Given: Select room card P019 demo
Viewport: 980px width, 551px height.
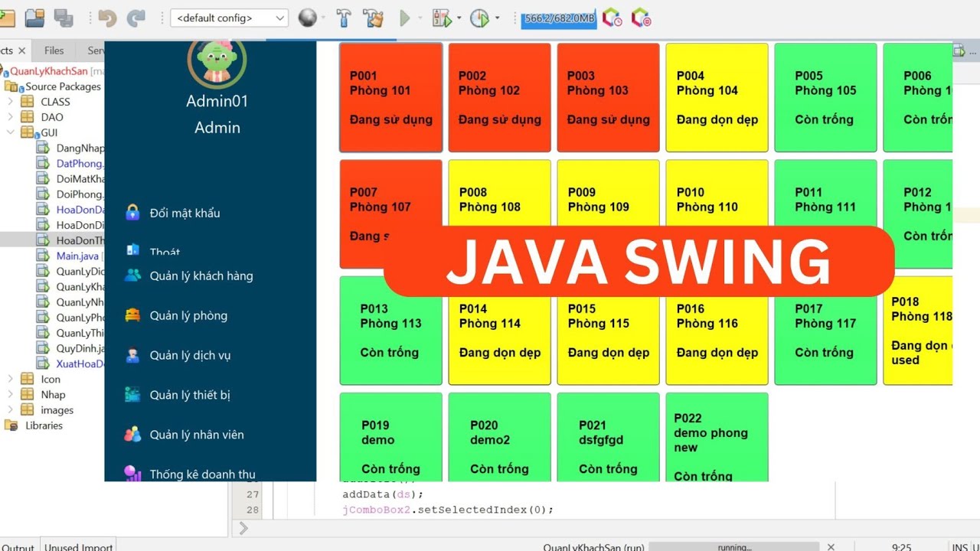Looking at the screenshot, I should pos(390,437).
